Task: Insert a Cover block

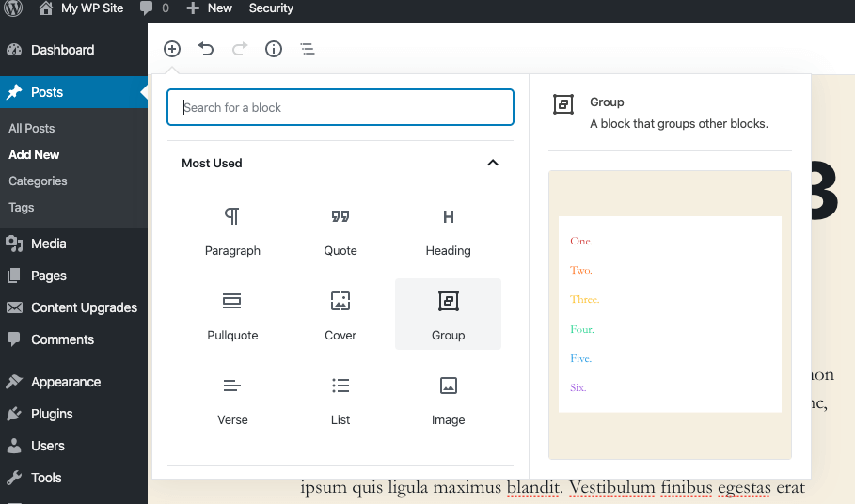Action: (x=340, y=314)
